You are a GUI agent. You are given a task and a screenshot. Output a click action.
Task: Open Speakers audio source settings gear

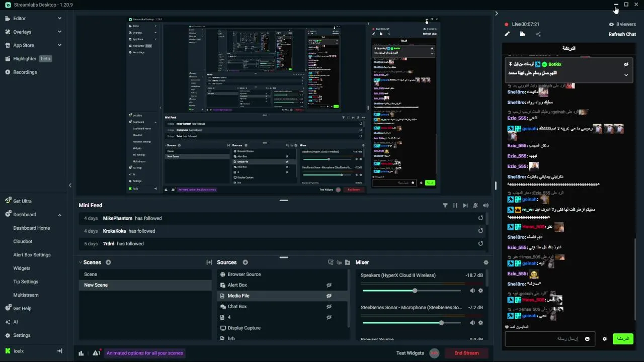pyautogui.click(x=480, y=291)
